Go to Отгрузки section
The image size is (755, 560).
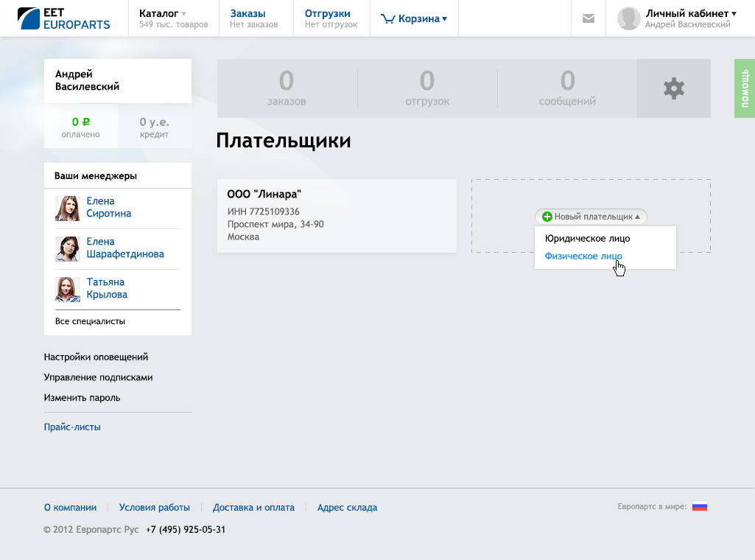tap(327, 13)
